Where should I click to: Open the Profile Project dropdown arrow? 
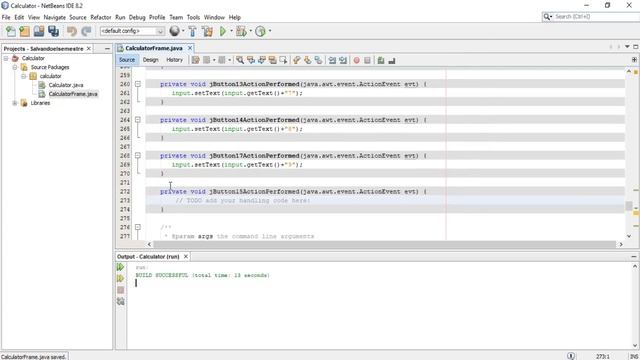pyautogui.click(x=270, y=31)
